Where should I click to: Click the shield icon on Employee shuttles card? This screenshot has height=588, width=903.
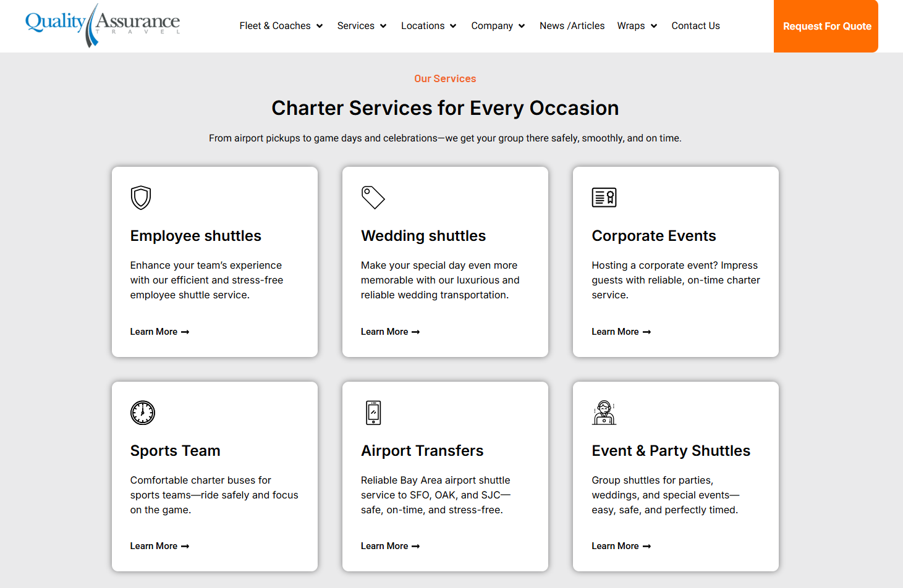coord(141,198)
